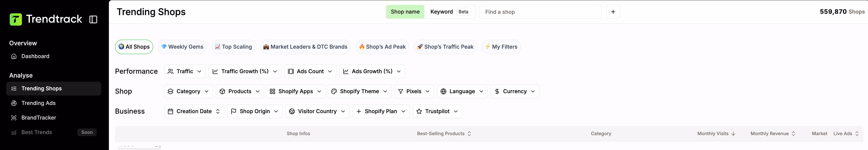Collapse the sidebar panel icon
This screenshot has width=868, height=150.
click(93, 19)
